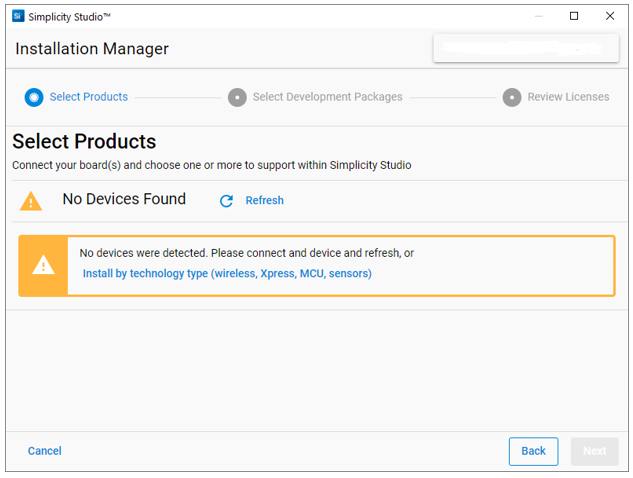Go to the Select Development Packages step label

(327, 97)
